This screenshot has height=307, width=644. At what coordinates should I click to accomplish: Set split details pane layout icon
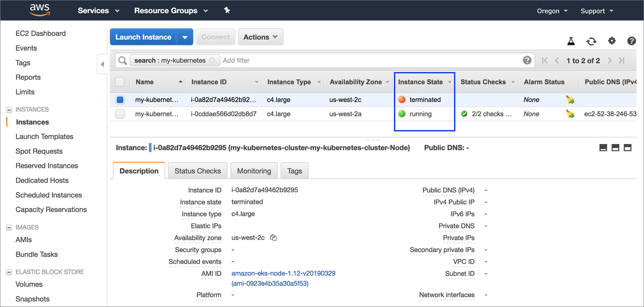pyautogui.click(x=615, y=147)
